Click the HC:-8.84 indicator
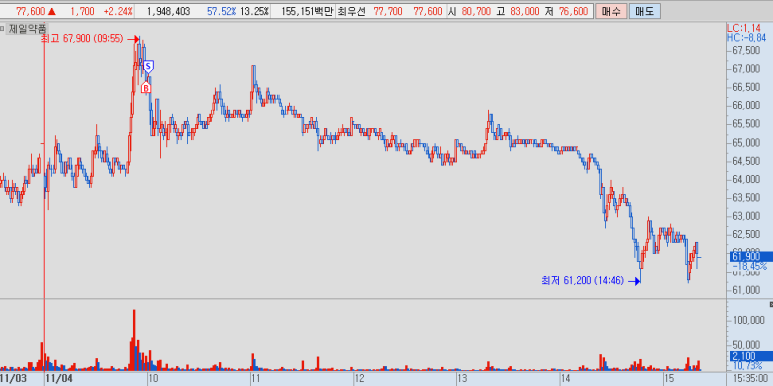 pyautogui.click(x=747, y=37)
